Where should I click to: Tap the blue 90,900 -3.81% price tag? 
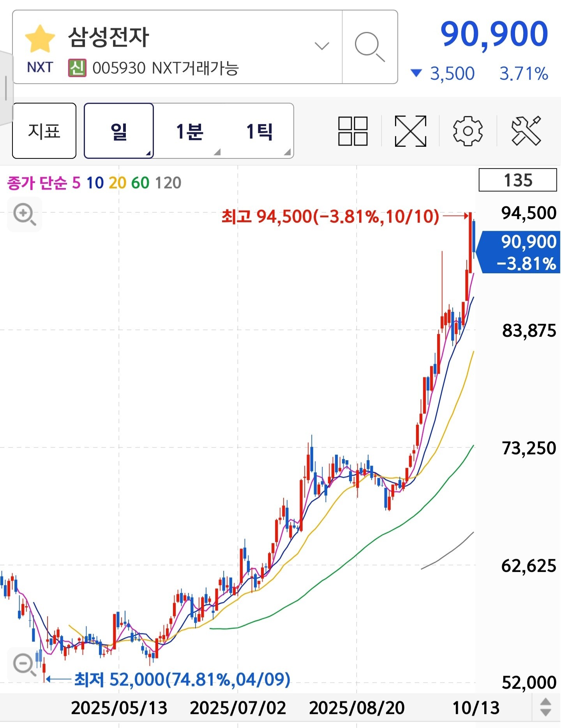pyautogui.click(x=519, y=252)
